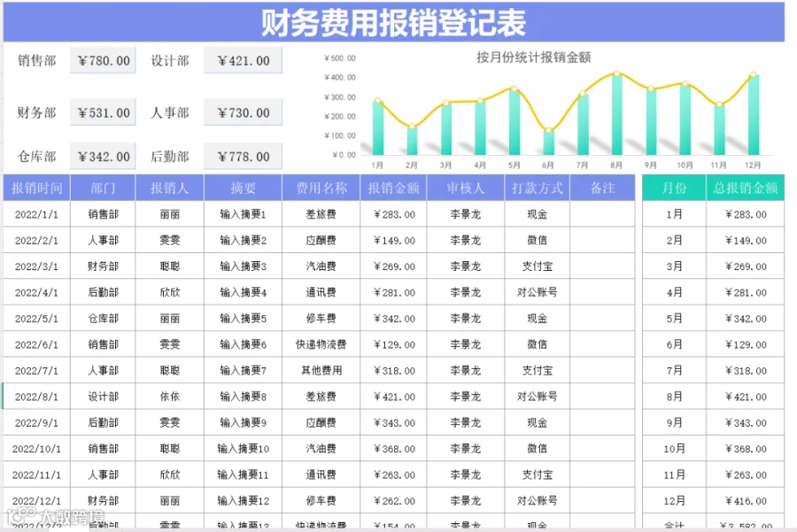Click the empty 备注 cell in the 2022/1/1 row

[x=602, y=214]
